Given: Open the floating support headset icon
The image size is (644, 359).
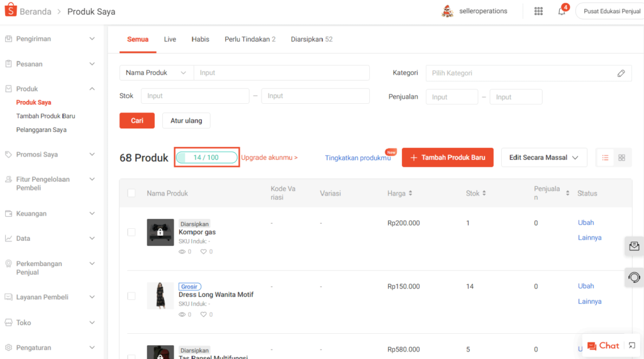Looking at the screenshot, I should coord(634,277).
